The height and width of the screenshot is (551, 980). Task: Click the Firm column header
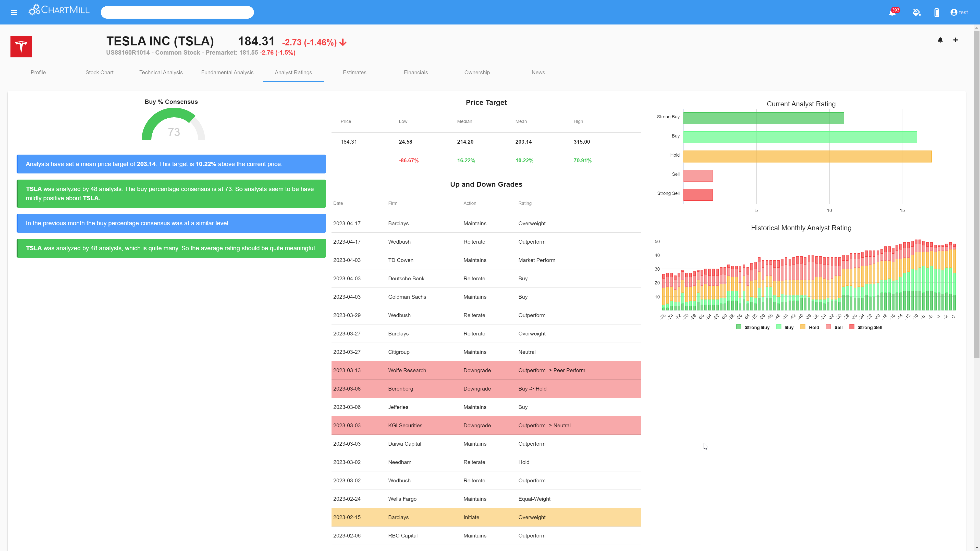(393, 203)
